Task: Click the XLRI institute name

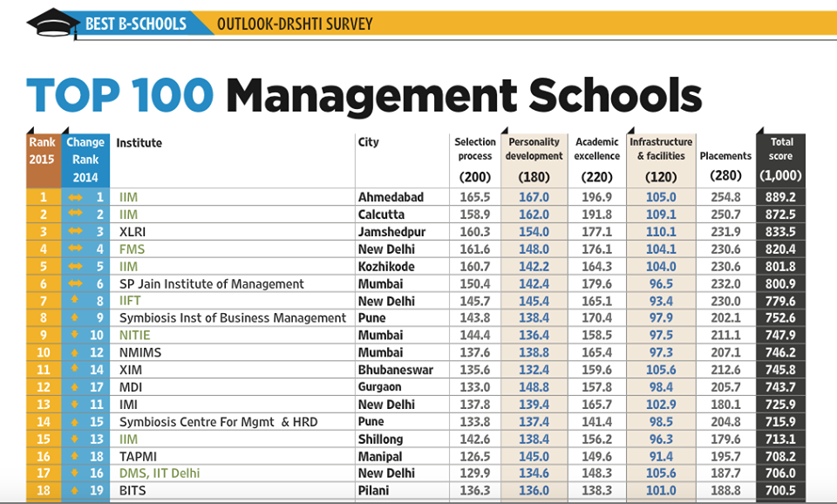Action: 133,232
